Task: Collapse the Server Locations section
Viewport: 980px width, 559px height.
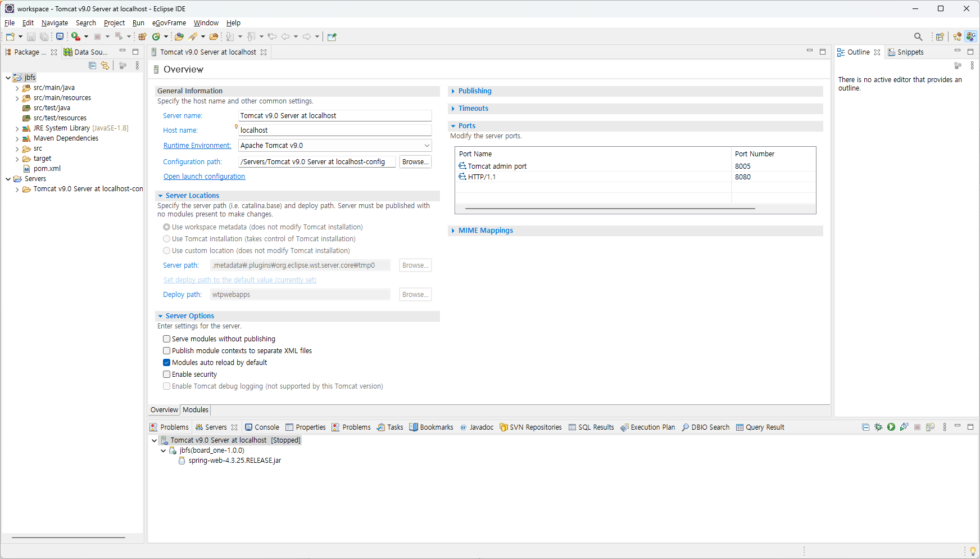Action: coord(160,196)
